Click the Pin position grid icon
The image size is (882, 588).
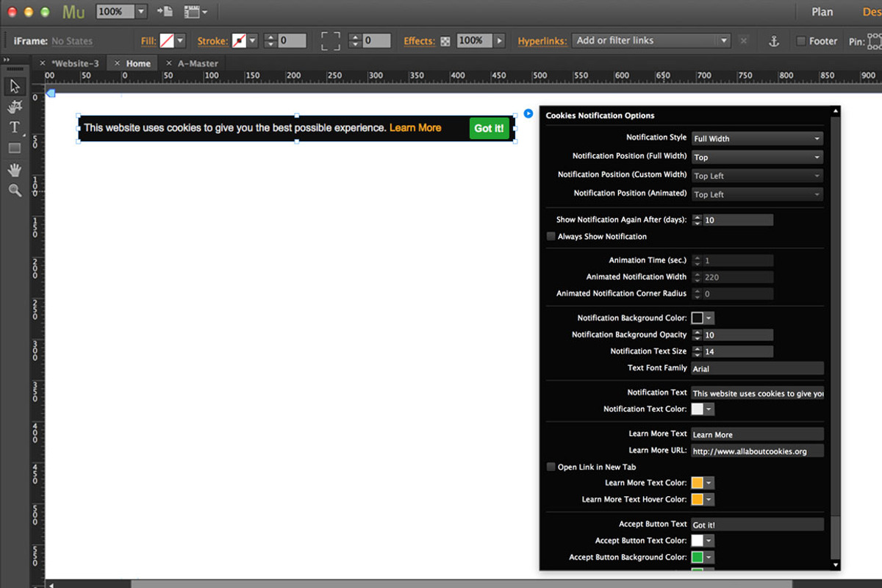[x=875, y=41]
